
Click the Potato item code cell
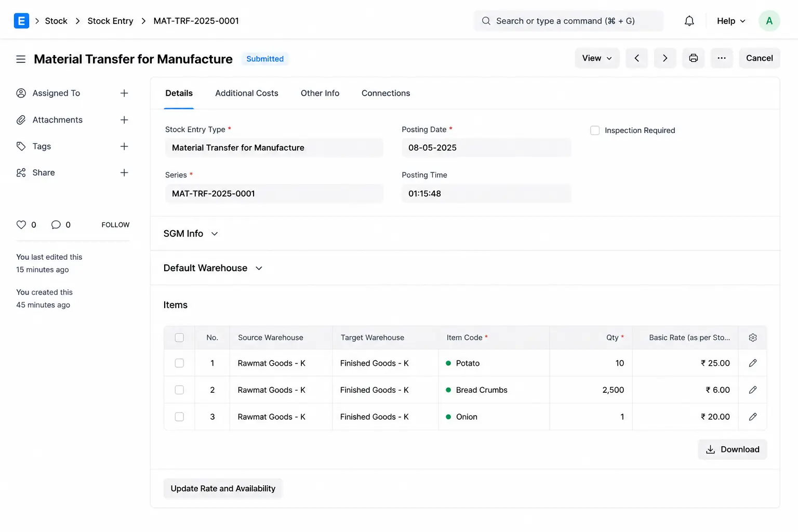coord(494,363)
